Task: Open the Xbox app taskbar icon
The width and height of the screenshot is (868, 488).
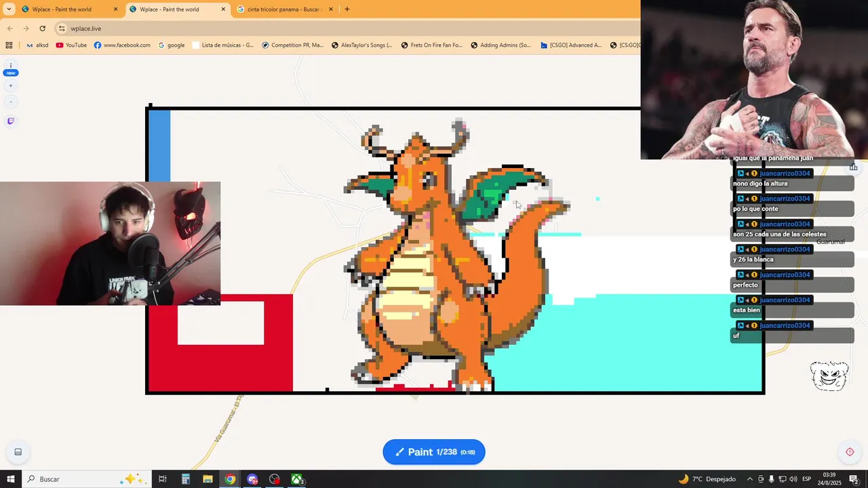Action: coord(297,479)
